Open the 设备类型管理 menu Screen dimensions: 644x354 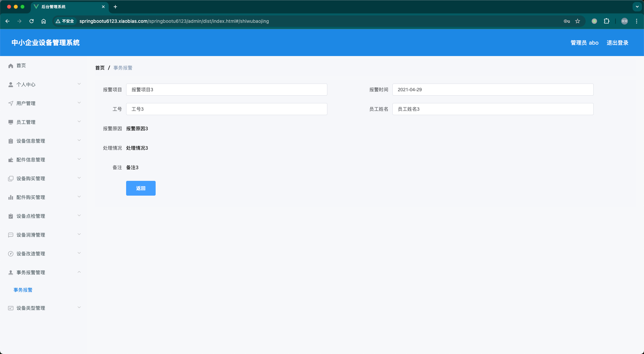pyautogui.click(x=44, y=308)
